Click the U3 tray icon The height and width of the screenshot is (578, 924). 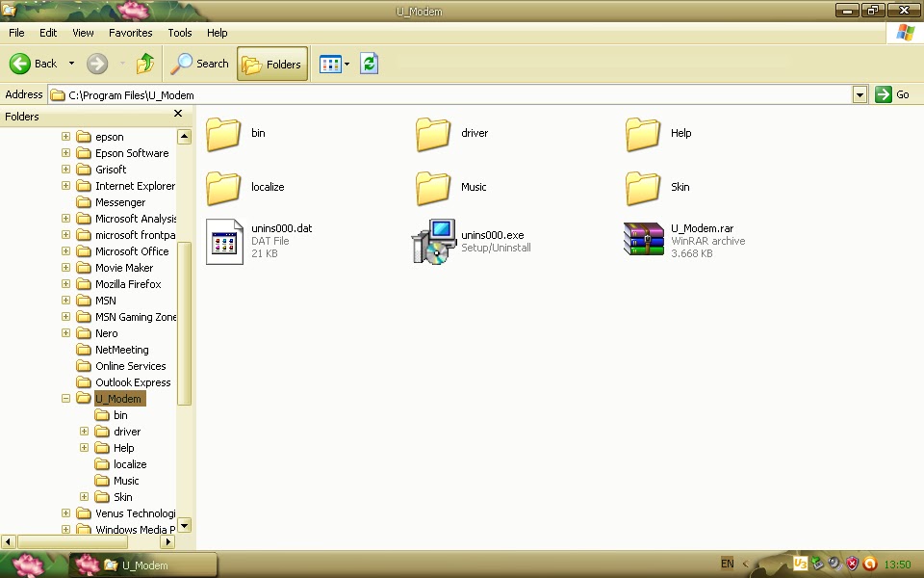[x=800, y=564]
